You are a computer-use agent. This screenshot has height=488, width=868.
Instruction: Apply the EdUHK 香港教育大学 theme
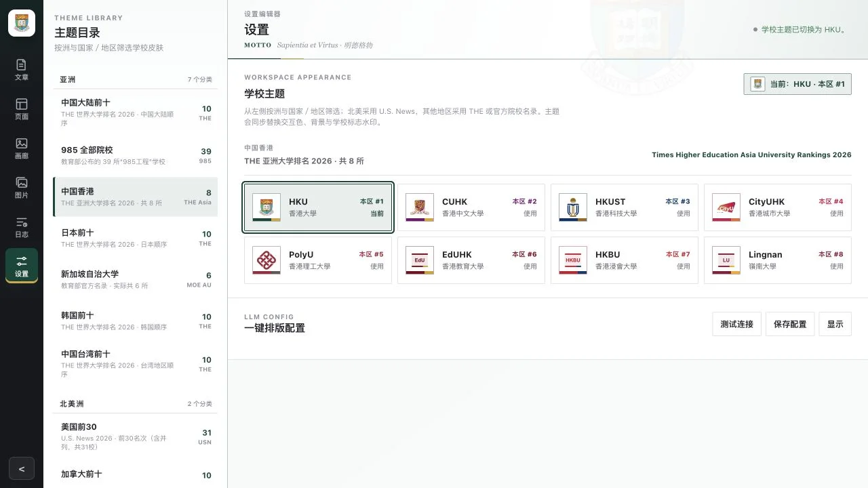coord(471,260)
